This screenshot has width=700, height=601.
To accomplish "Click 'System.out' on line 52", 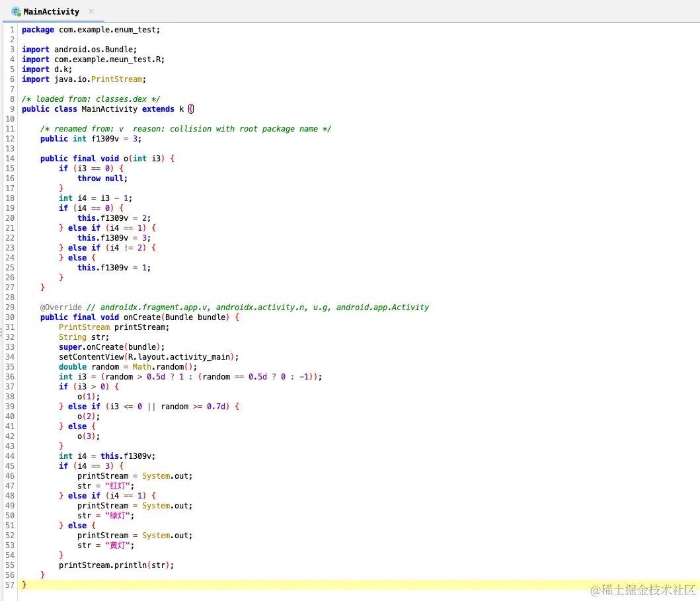I will (165, 536).
